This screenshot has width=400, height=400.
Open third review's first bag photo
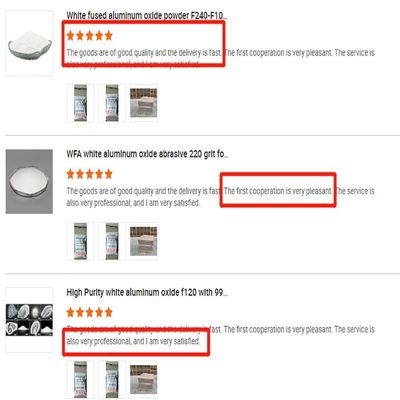(80, 380)
